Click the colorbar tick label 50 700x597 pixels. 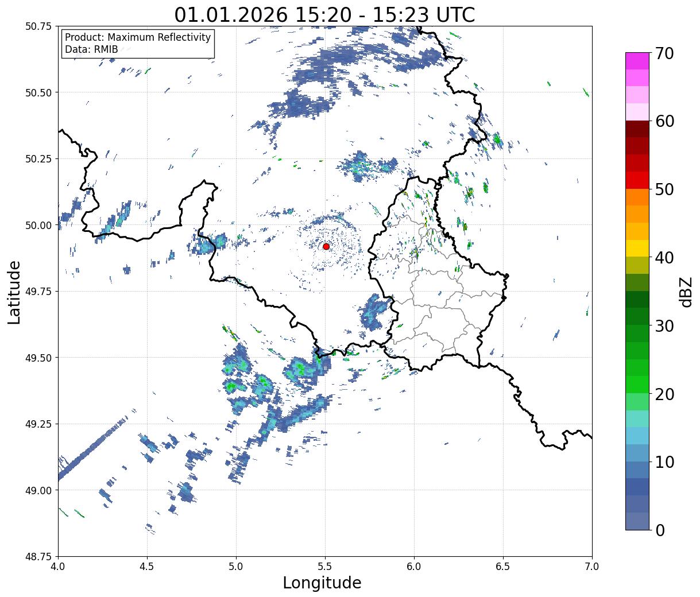(x=664, y=189)
